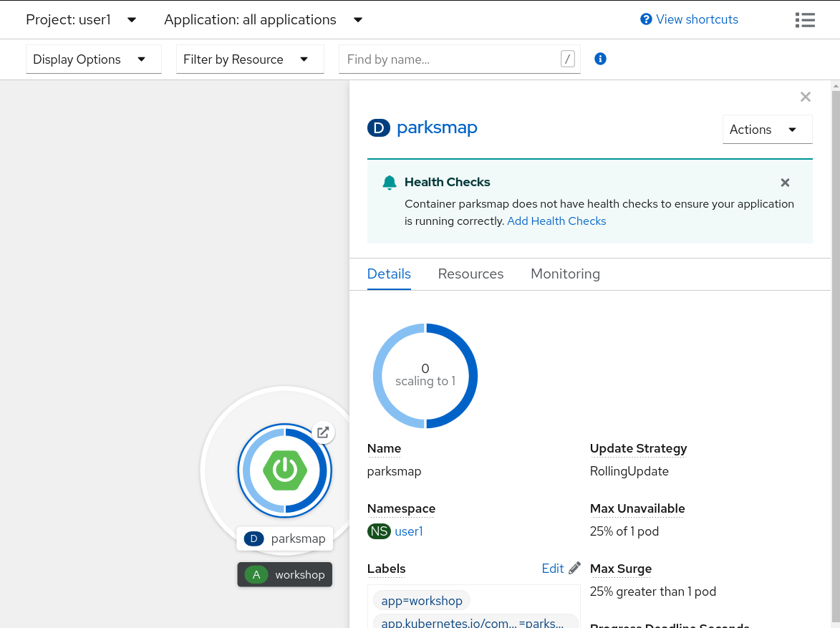Screen dimensions: 840x628
Task: Click the help icon next to View shortcuts
Action: point(646,19)
